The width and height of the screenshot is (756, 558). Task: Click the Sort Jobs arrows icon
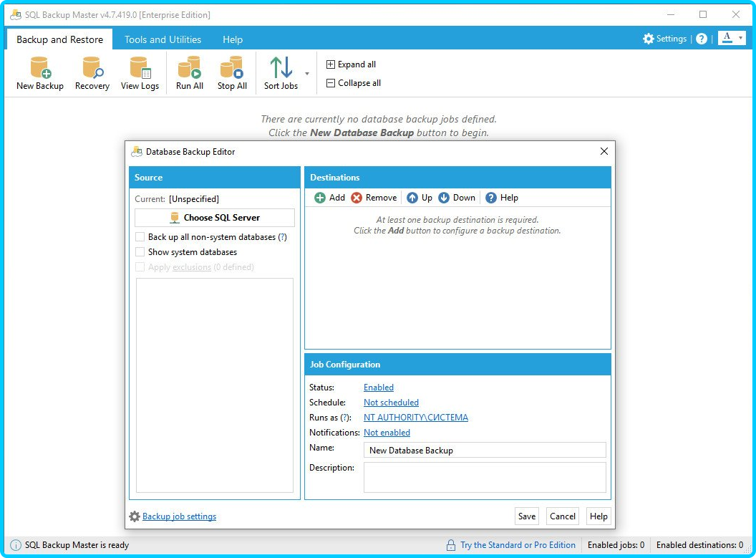tap(281, 67)
